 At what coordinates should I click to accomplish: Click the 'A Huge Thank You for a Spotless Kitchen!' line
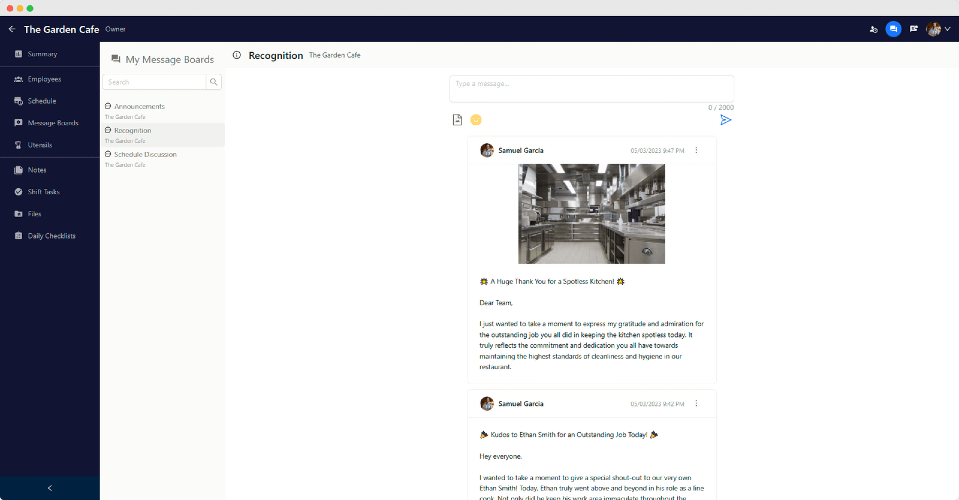point(552,282)
